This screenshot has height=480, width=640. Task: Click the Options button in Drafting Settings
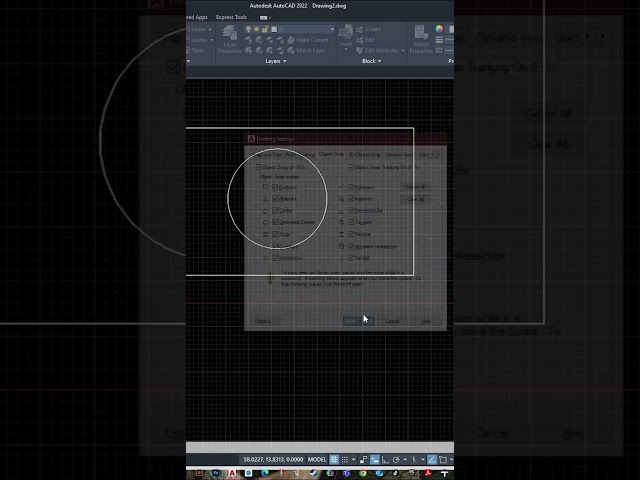coord(263,321)
